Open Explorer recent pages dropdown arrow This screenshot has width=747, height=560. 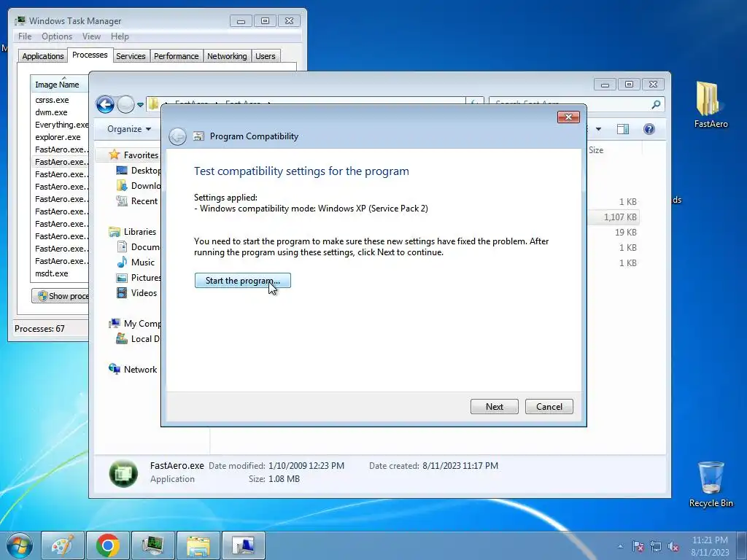(x=140, y=105)
